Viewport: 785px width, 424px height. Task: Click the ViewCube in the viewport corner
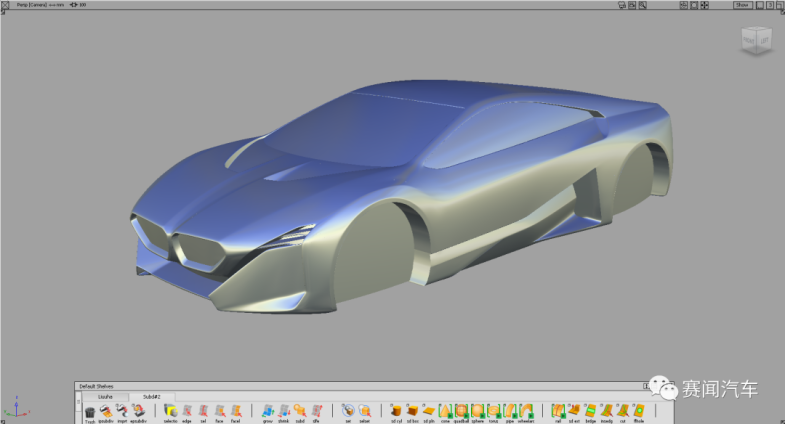pyautogui.click(x=755, y=39)
